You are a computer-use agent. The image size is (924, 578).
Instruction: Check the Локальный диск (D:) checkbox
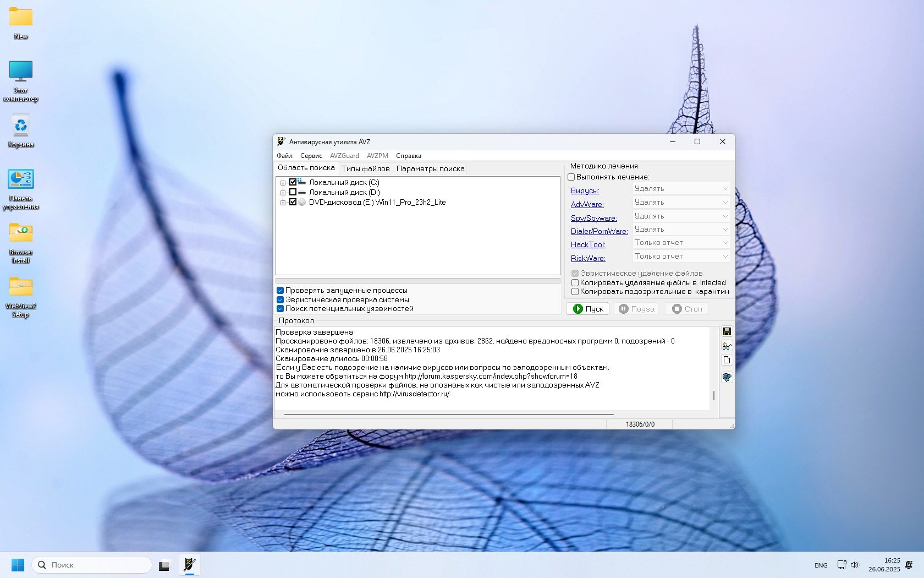coord(293,192)
